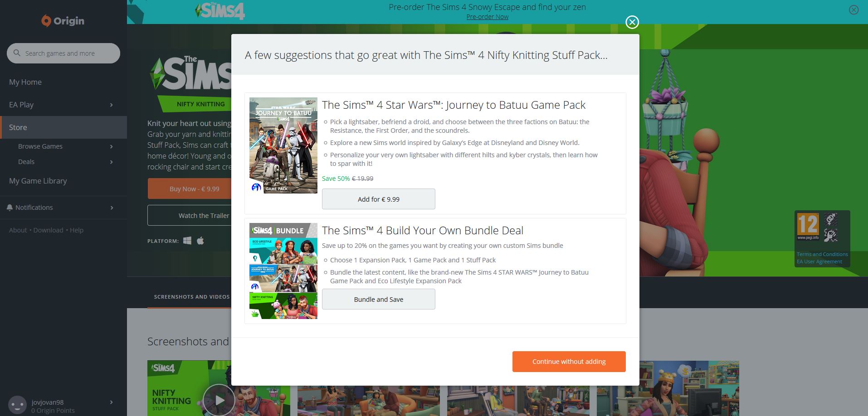Viewport: 868px width, 416px height.
Task: Click the search magnifier icon
Action: click(17, 53)
